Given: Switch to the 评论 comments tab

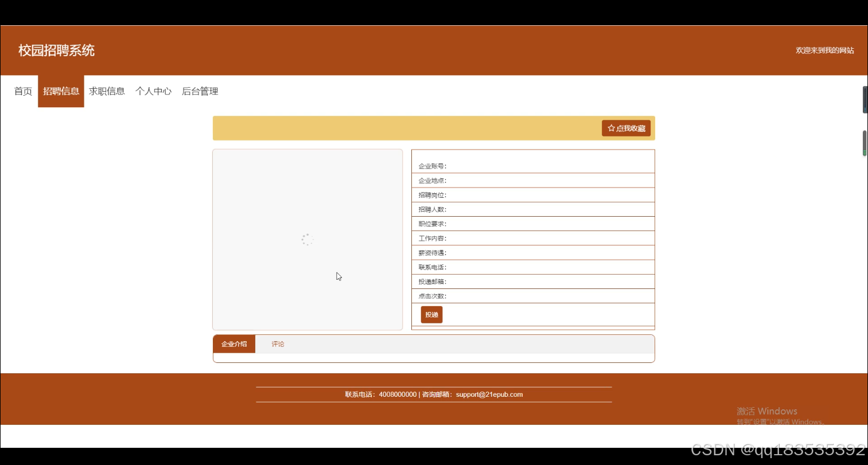Looking at the screenshot, I should point(278,343).
